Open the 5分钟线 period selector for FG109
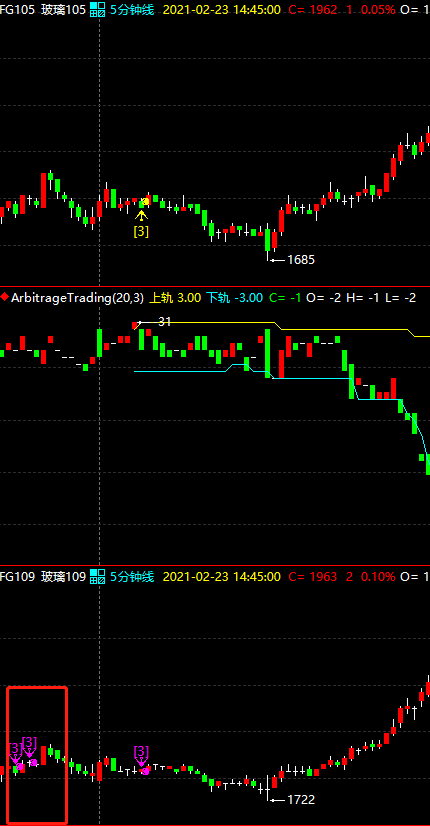430x826 pixels. [x=132, y=576]
